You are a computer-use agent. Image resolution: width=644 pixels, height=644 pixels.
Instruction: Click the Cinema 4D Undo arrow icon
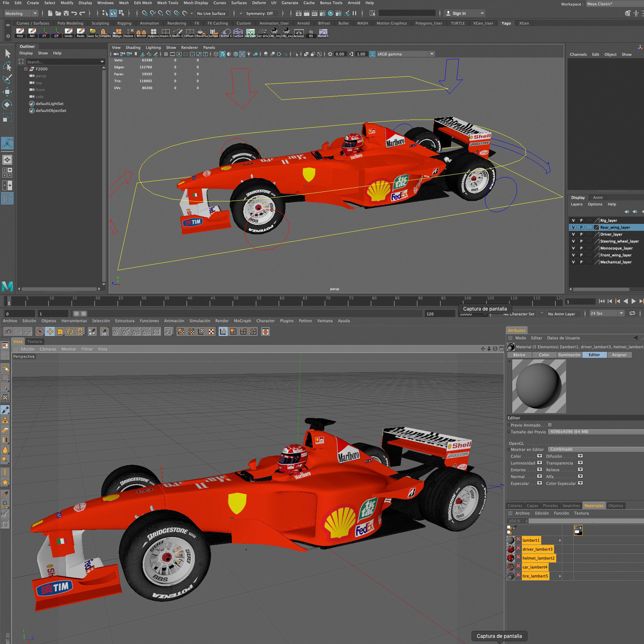(8, 331)
